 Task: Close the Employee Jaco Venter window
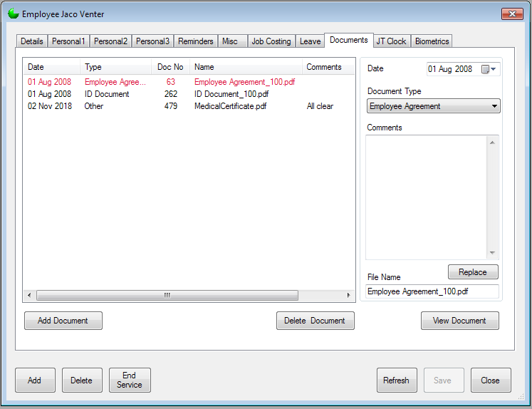point(512,14)
